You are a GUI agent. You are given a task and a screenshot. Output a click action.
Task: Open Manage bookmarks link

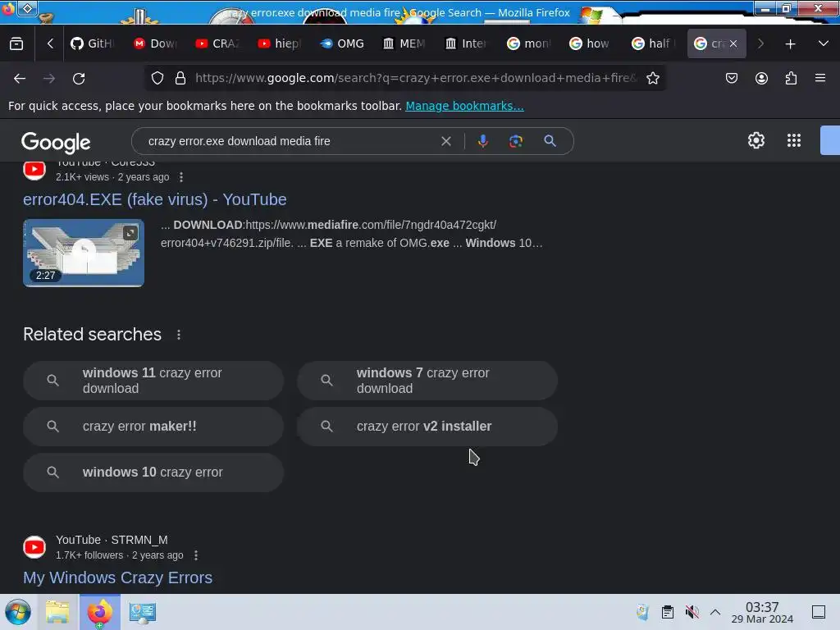click(x=464, y=106)
